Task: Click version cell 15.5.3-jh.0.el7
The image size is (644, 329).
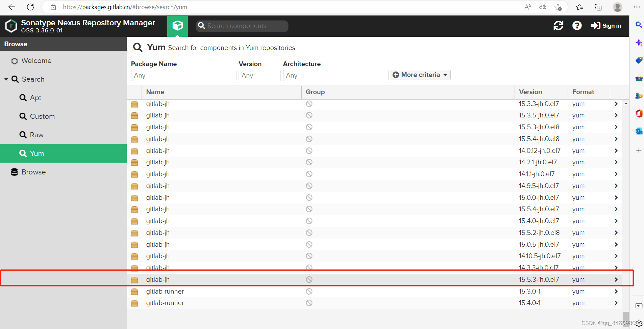Action: tap(539, 280)
